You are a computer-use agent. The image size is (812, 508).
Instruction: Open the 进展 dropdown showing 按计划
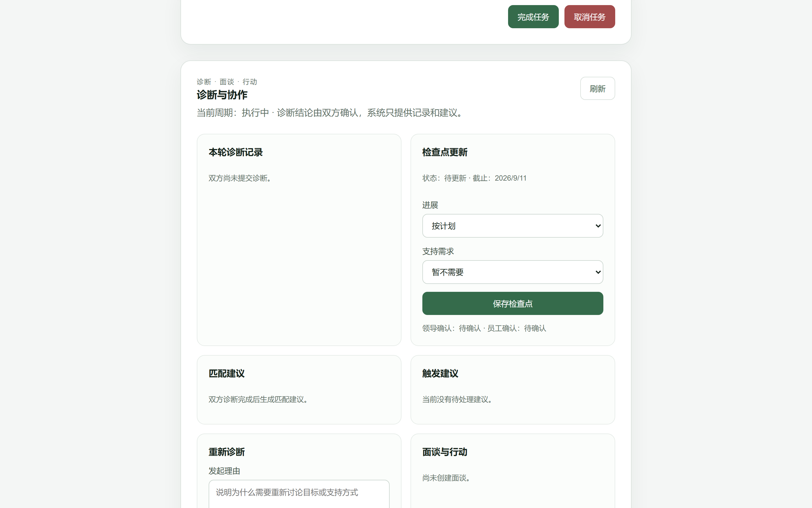[x=513, y=226]
